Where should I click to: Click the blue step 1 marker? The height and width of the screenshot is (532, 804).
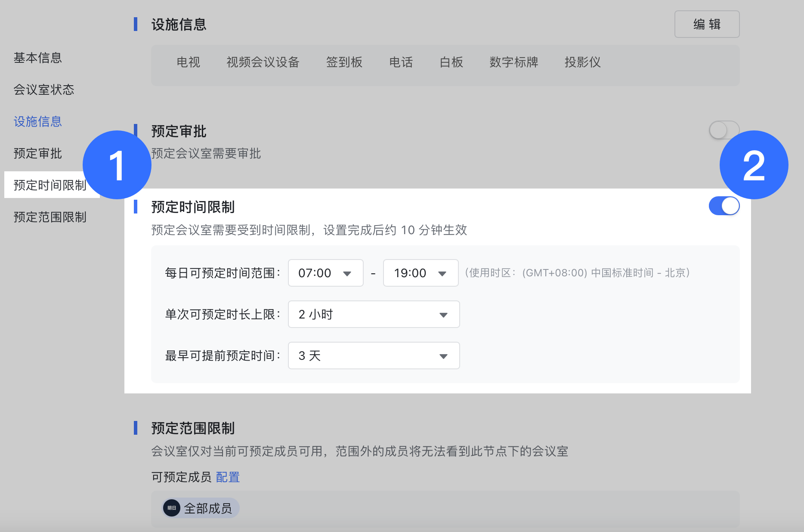[x=117, y=165]
